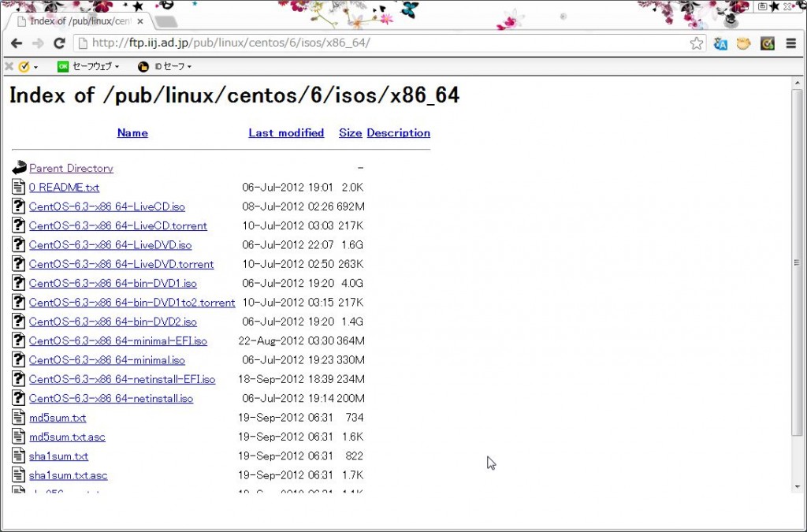This screenshot has height=532, width=807.
Task: Click the unknown-file icon beside CentOS-6.3-x86_64-minimal.iso
Action: click(x=19, y=360)
